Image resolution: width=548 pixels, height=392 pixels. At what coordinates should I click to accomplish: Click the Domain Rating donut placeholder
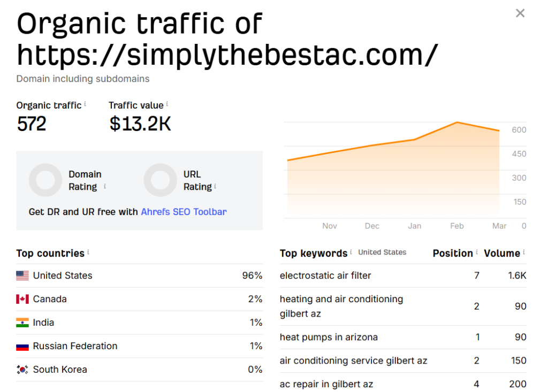45,180
